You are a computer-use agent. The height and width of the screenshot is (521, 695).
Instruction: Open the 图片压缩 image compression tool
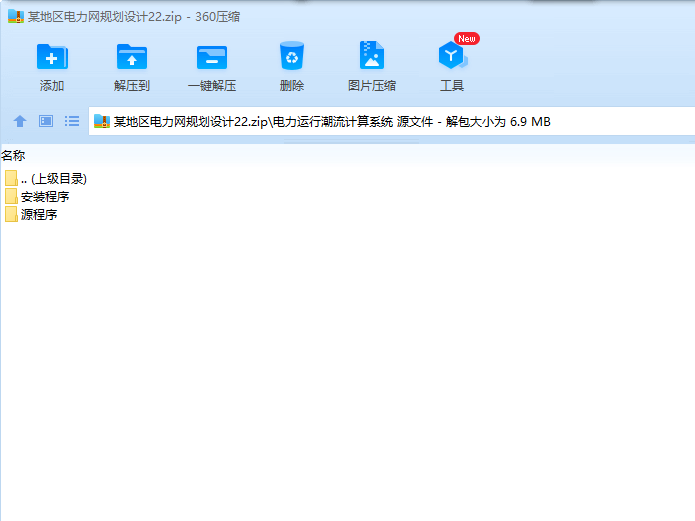click(371, 55)
